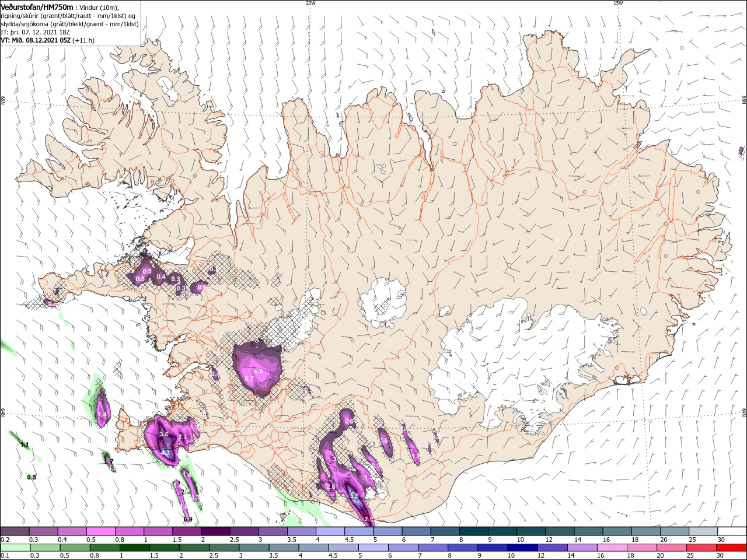
Task: Click the round white Hofsjökull glacier in central Iceland
Action: (384, 303)
